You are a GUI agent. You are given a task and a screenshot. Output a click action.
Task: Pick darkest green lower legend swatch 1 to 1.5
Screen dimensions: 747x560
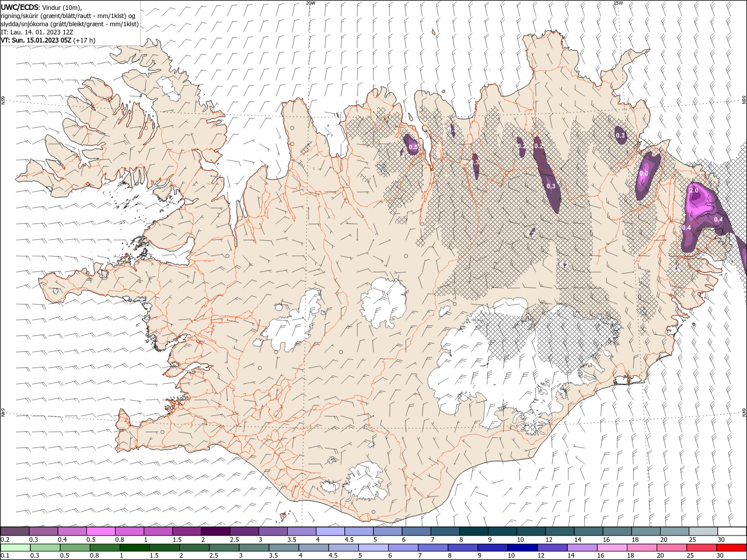click(134, 548)
